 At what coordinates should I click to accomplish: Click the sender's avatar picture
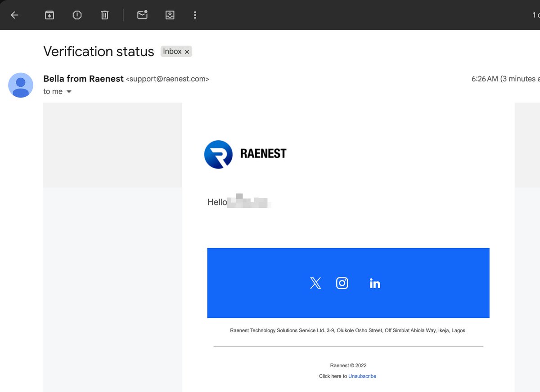(21, 85)
